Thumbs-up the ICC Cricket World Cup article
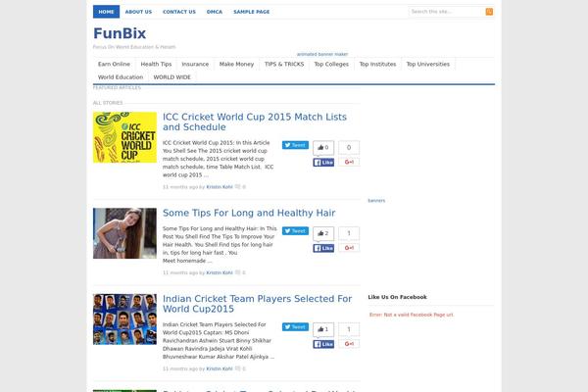 coord(323,147)
